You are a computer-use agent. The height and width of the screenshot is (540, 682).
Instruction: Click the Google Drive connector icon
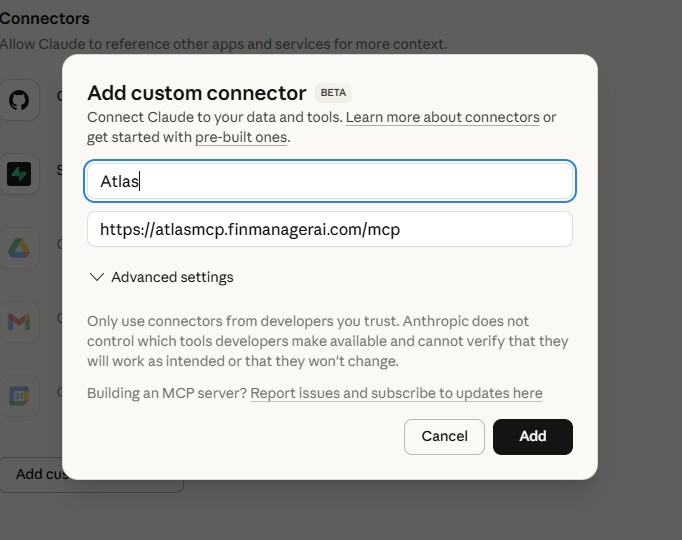click(19, 248)
